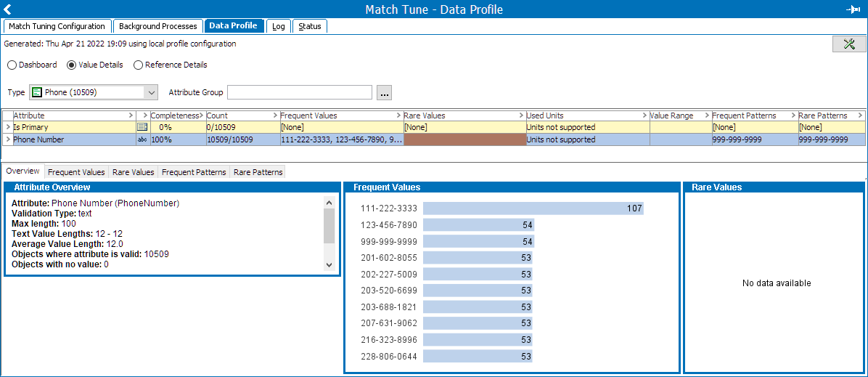Click the ellipsis button next to Attribute Group
Viewport: 868px width, 377px height.
pos(385,93)
